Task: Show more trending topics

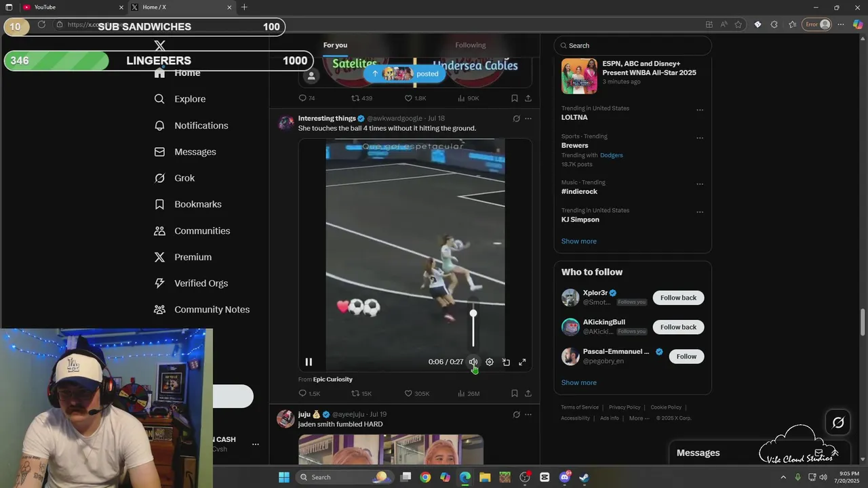Action: 578,241
